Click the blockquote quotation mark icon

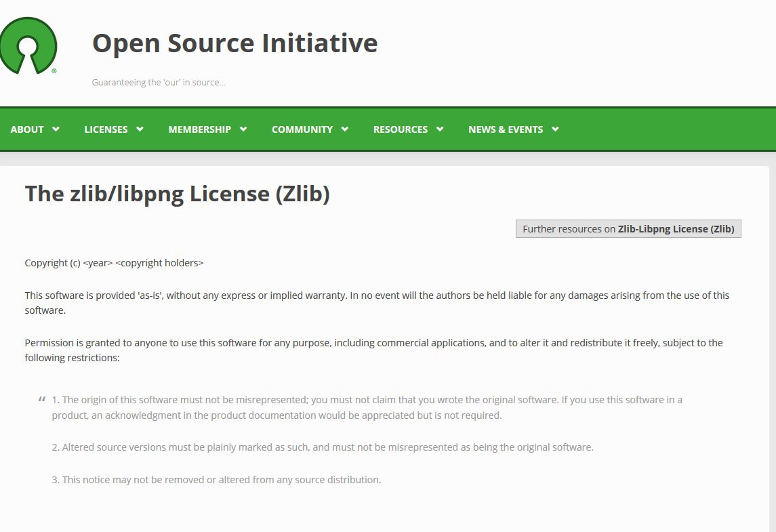pyautogui.click(x=41, y=399)
